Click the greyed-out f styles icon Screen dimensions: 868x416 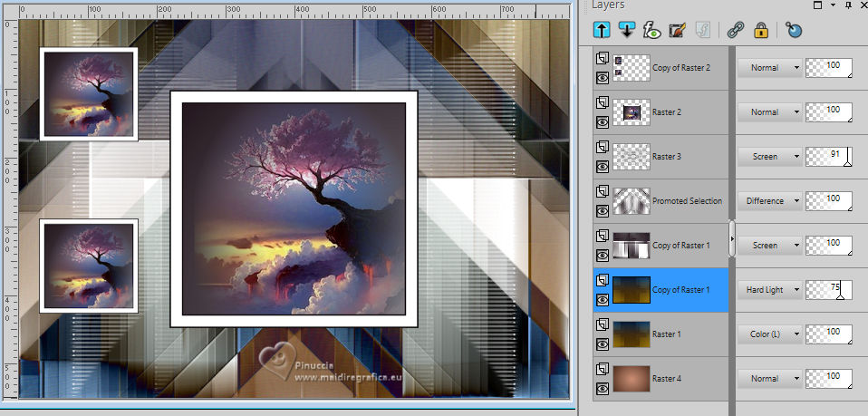702,31
